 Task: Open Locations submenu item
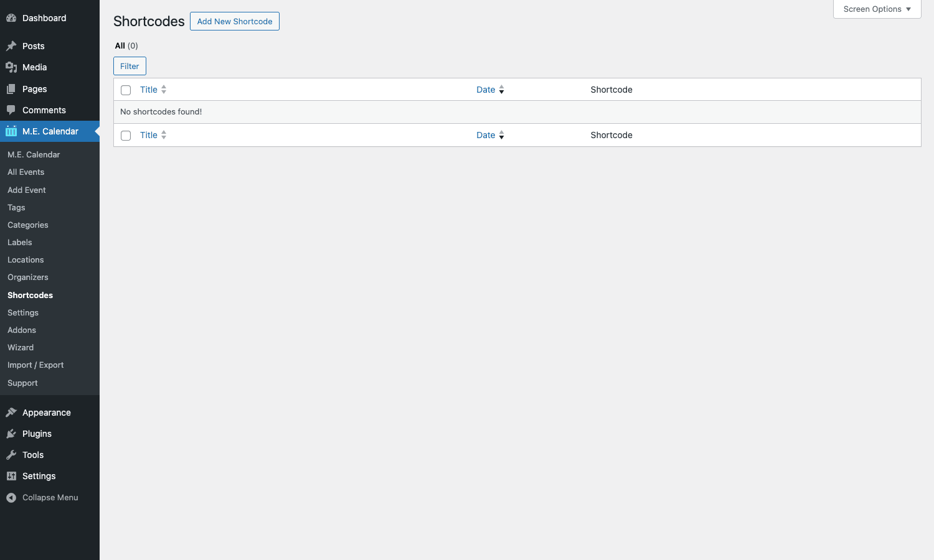coord(26,259)
